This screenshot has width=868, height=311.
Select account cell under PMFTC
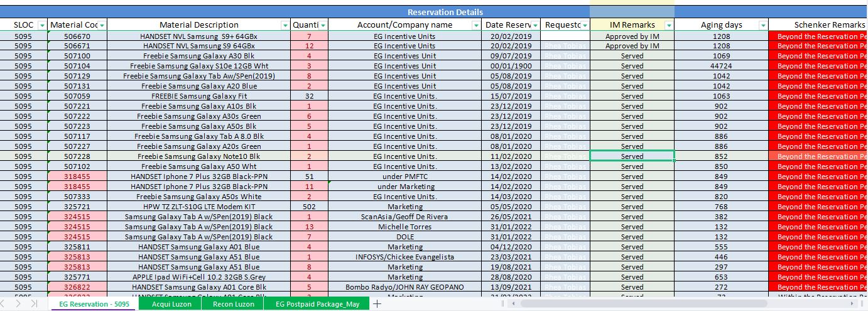[405, 177]
